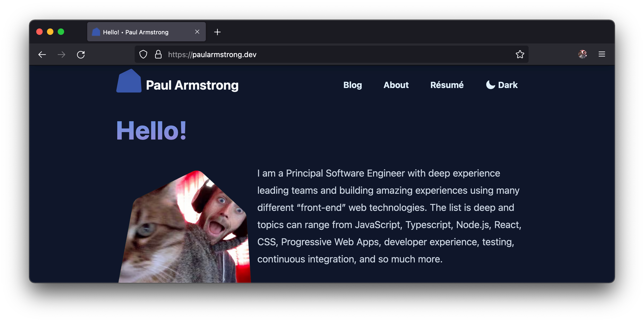Screen dimensions: 644x322
Task: Open a new browser tab
Action: [217, 32]
